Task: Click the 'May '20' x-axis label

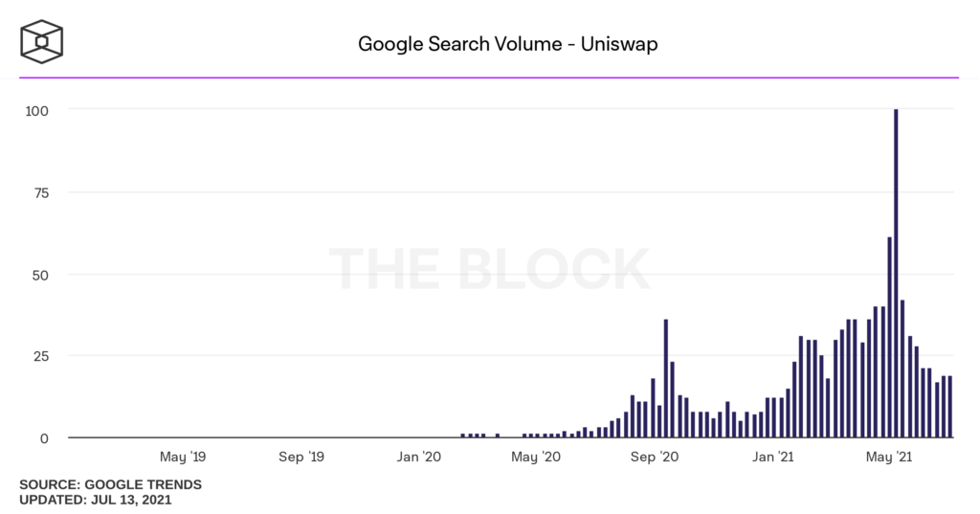Action: pos(536,458)
